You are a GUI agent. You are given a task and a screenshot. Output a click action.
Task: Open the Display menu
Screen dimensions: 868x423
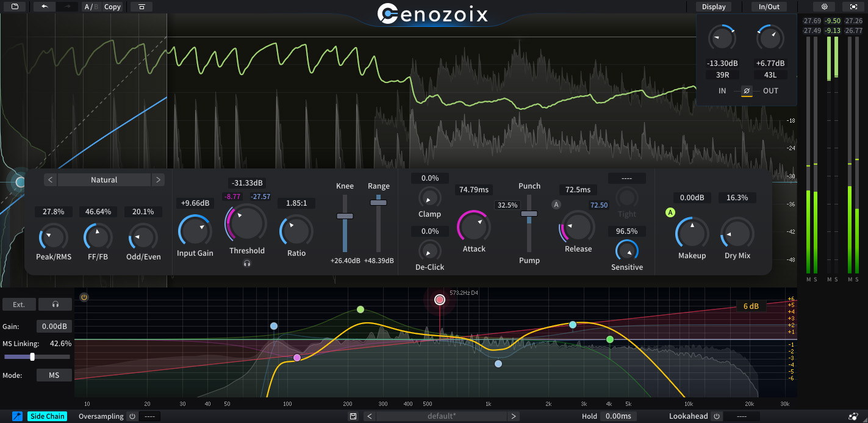[x=714, y=7]
